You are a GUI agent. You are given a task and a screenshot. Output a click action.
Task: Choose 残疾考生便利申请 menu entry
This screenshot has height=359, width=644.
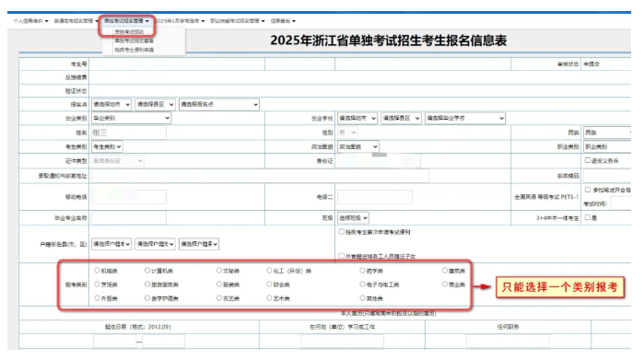[x=134, y=50]
